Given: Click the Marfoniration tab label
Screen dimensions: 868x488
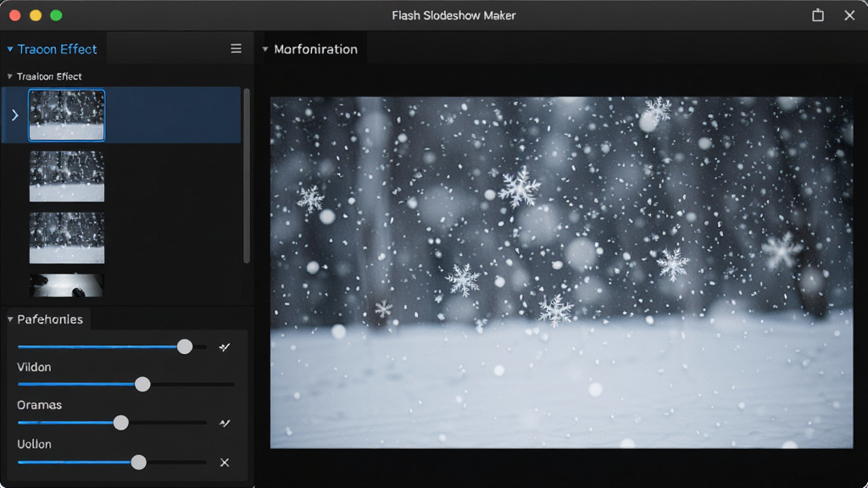Looking at the screenshot, I should (315, 49).
